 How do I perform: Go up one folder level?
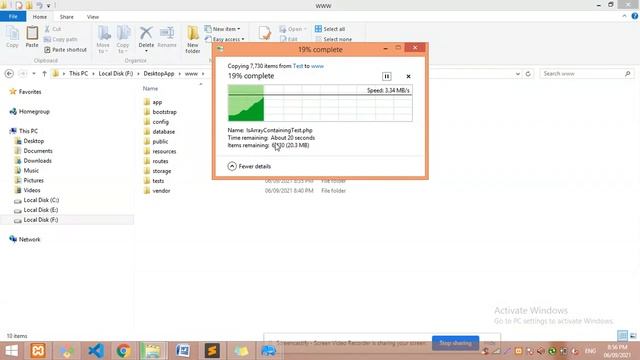coord(44,73)
